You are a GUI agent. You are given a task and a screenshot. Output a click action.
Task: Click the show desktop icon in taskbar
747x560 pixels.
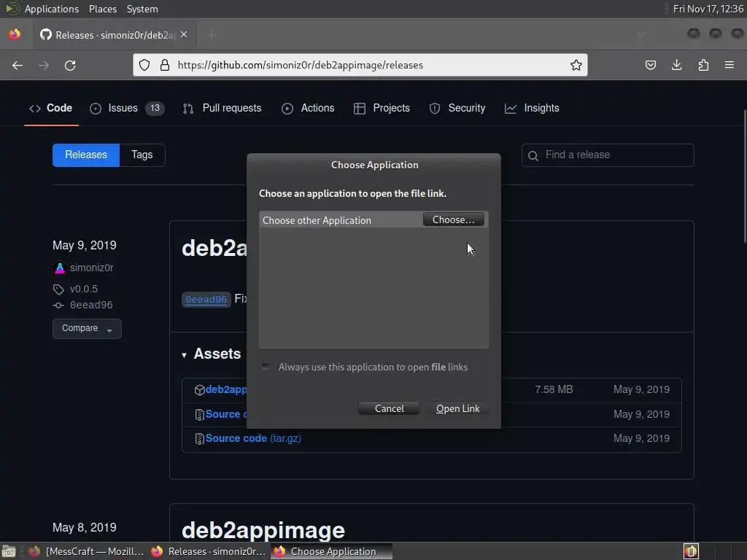click(x=9, y=551)
